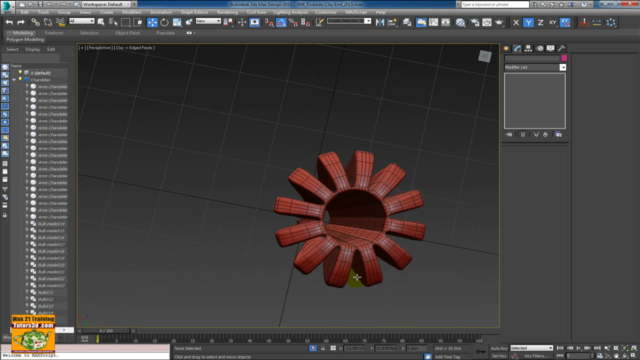The height and width of the screenshot is (360, 640).
Task: Activate the Select and Move tool
Action: [x=152, y=22]
